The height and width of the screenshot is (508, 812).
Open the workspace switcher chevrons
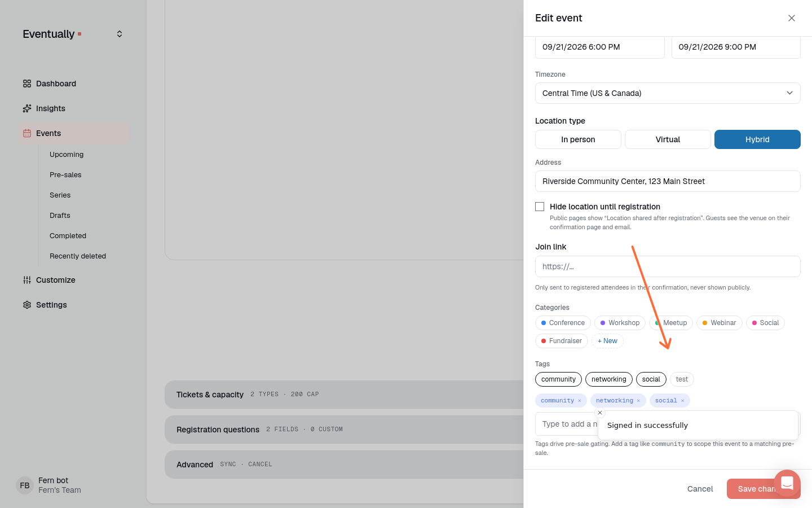(120, 34)
